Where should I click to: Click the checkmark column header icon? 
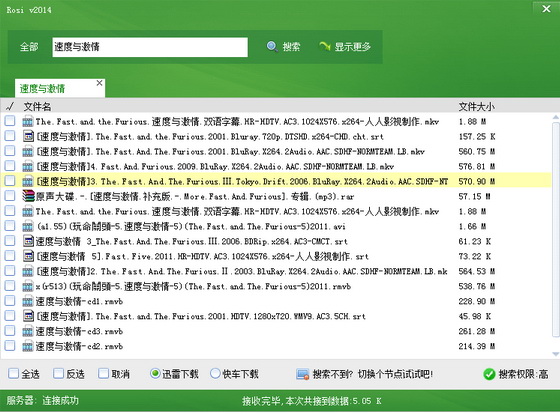(x=10, y=106)
